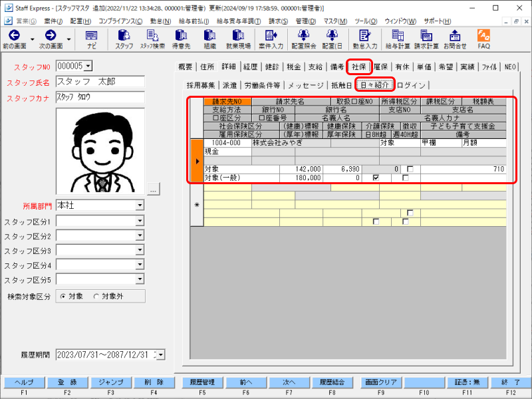The image size is (532, 399).
Task: Open dropdown arrow beside 次の画面
Action: click(69, 39)
